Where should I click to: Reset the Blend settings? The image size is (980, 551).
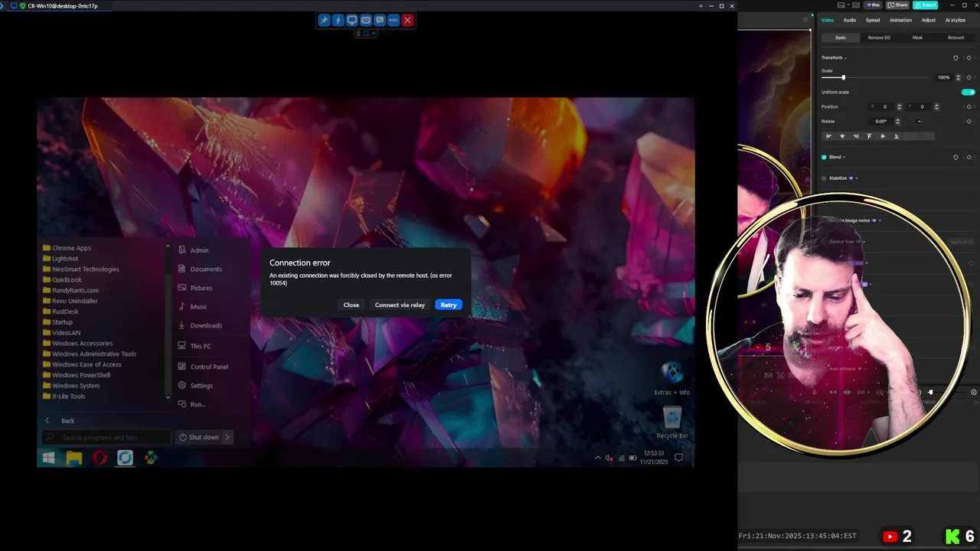pos(955,157)
